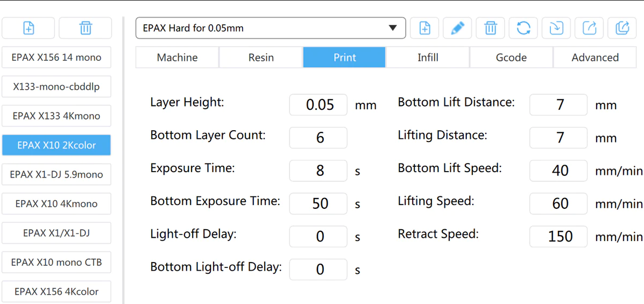Click the 'Bottom Light-off Delay:' label
Image resolution: width=644 pixels, height=304 pixels.
click(216, 267)
